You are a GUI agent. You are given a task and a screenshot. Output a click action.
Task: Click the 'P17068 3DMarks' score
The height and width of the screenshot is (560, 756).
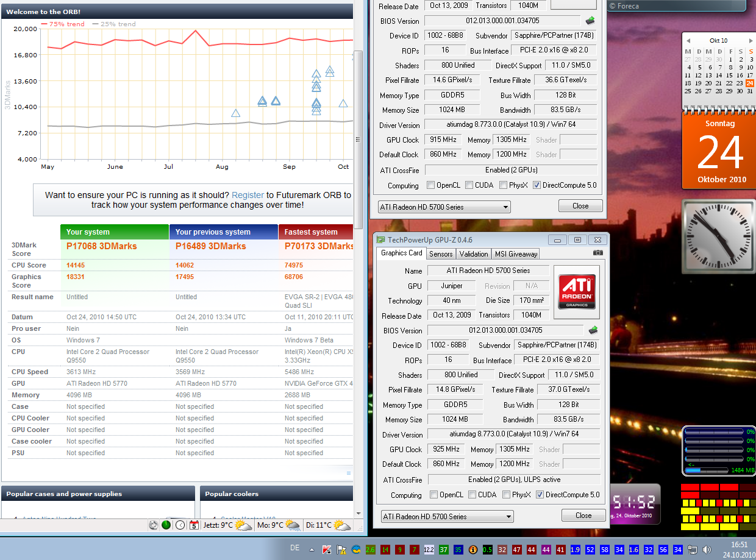[x=102, y=246]
